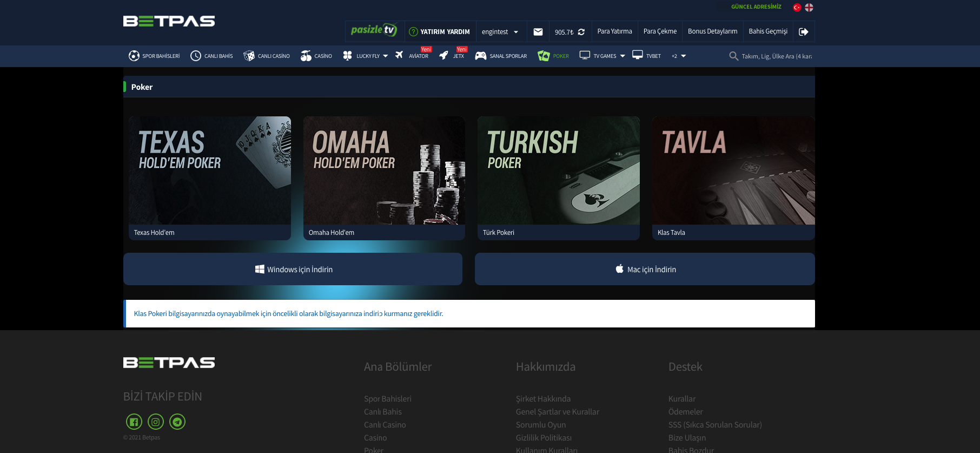Click the Sanal Sporlar gamepad icon
Screen dimensions: 980x453
[x=481, y=56]
